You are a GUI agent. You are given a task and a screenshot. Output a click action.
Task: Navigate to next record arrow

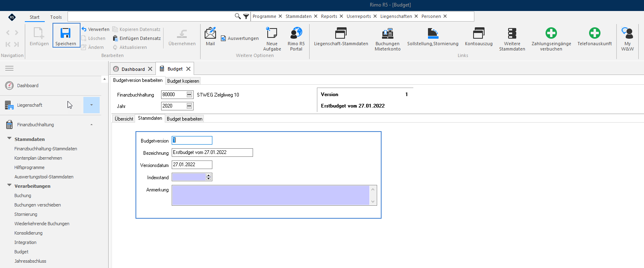click(x=17, y=33)
